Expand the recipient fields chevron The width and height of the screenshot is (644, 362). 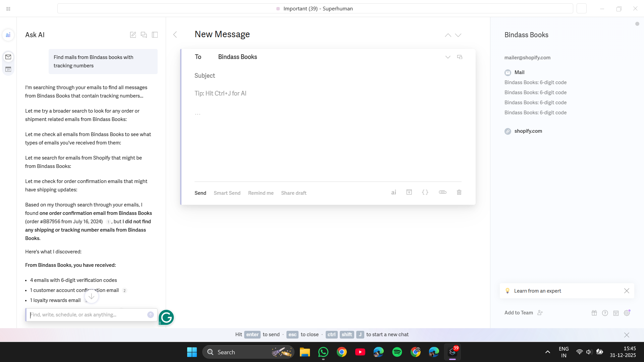point(448,57)
